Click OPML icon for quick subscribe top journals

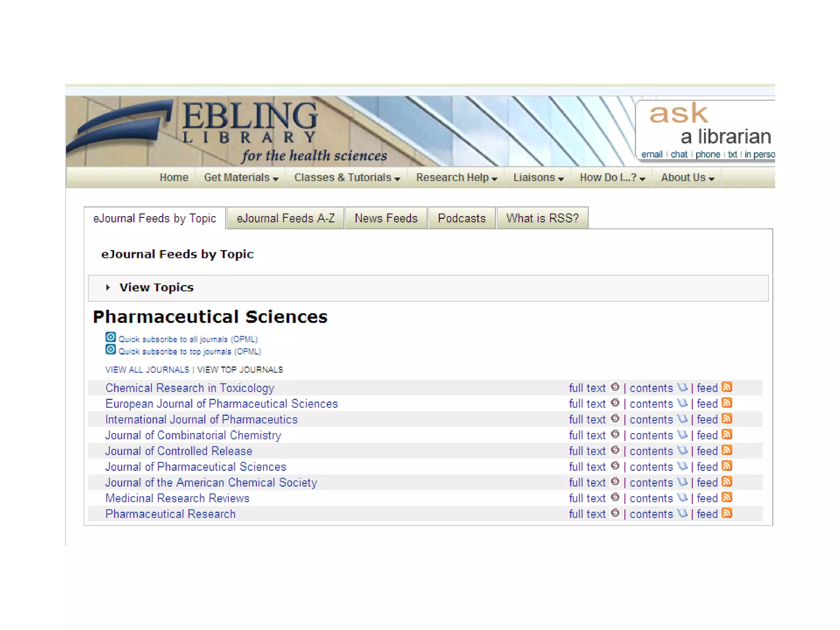[x=110, y=349]
